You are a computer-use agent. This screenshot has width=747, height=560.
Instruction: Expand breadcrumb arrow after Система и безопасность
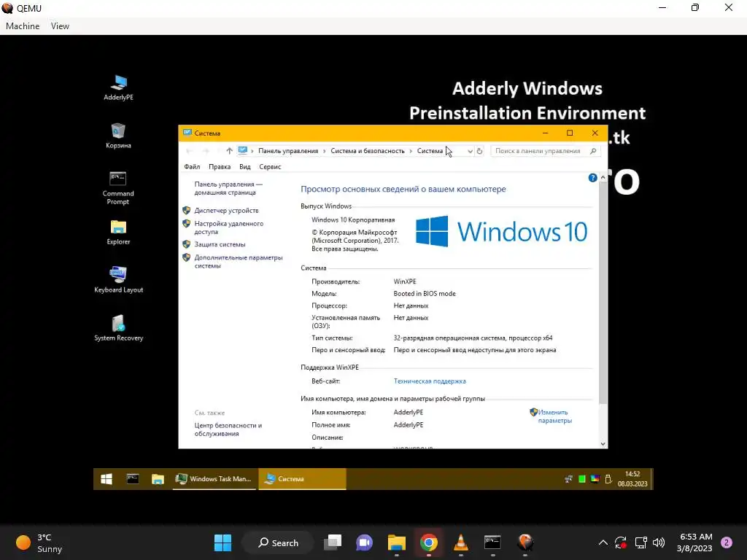[411, 151]
